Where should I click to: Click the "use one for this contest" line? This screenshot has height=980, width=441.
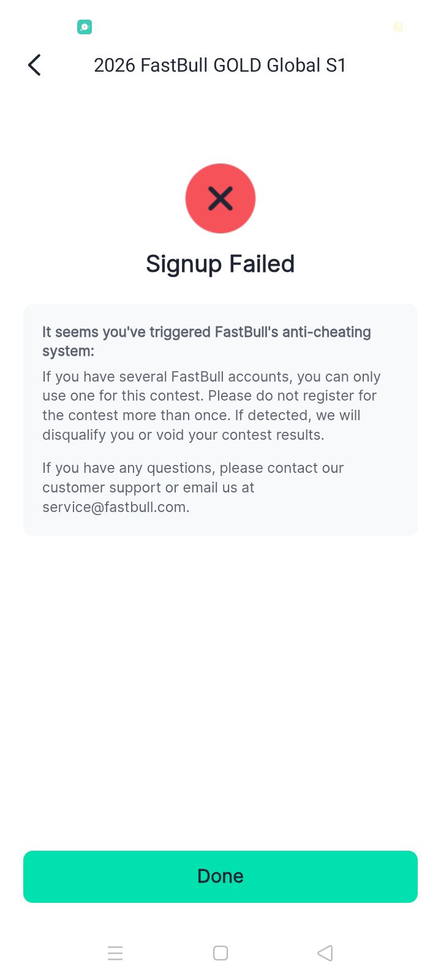click(x=209, y=396)
